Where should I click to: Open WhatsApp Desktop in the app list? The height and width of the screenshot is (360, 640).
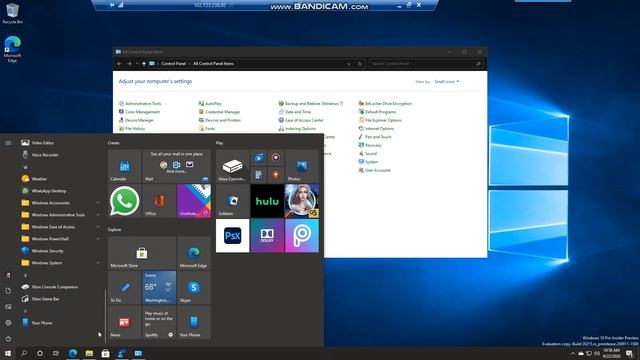[x=60, y=191]
